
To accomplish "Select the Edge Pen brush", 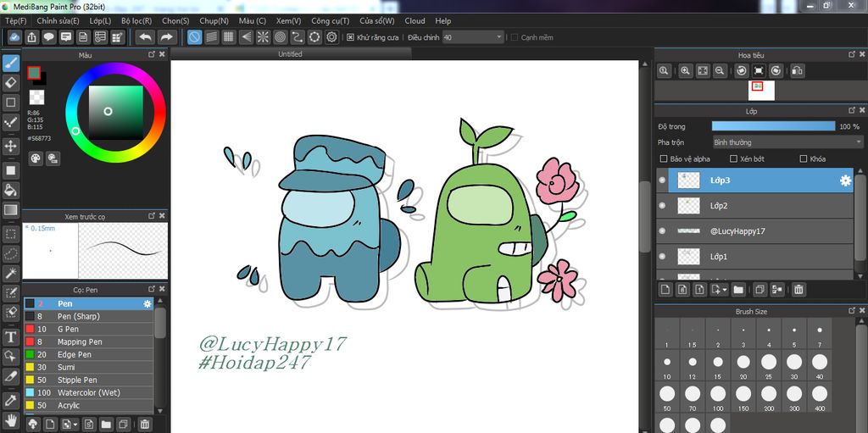I will (88, 354).
